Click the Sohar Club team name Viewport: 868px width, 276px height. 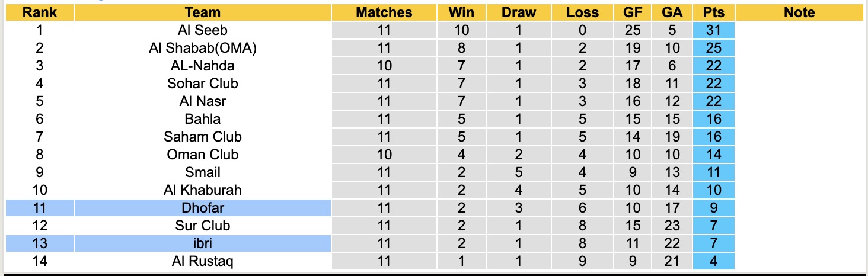(x=202, y=84)
